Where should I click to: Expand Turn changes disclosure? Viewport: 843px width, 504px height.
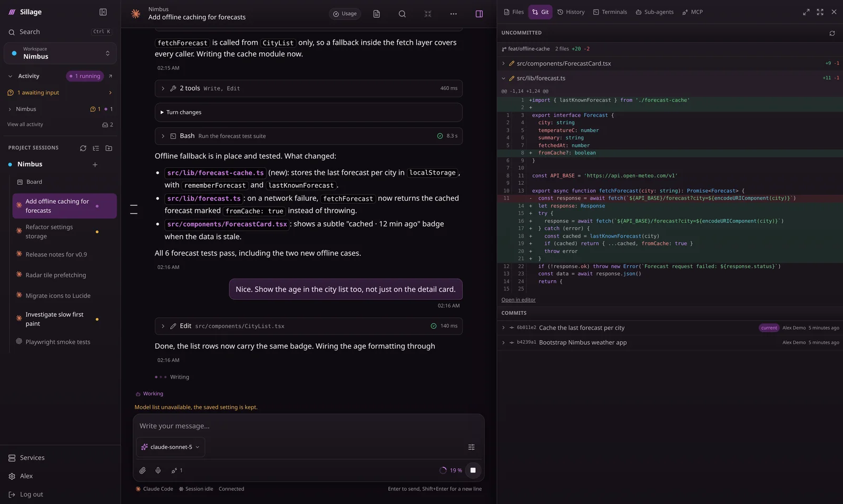[309, 112]
